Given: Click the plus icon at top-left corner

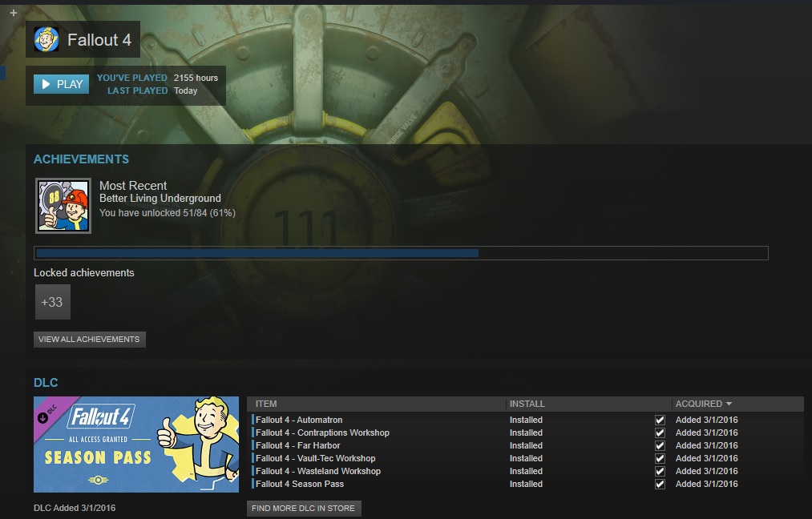Looking at the screenshot, I should pos(14,13).
